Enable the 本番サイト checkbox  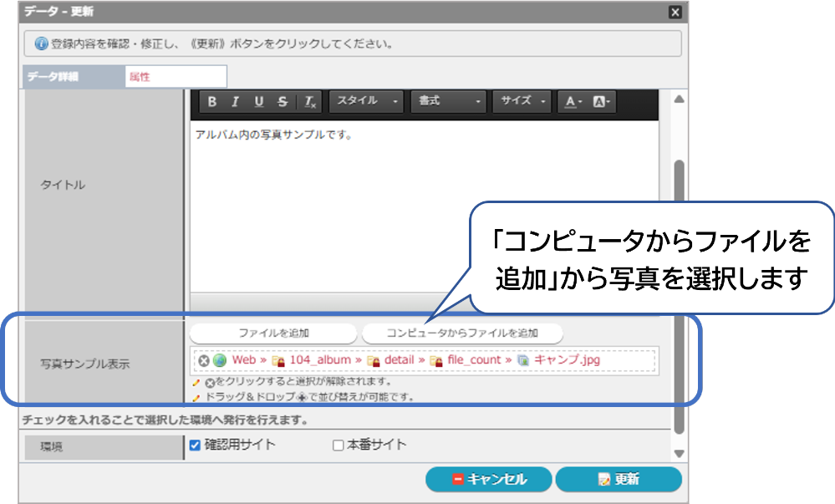tap(338, 445)
